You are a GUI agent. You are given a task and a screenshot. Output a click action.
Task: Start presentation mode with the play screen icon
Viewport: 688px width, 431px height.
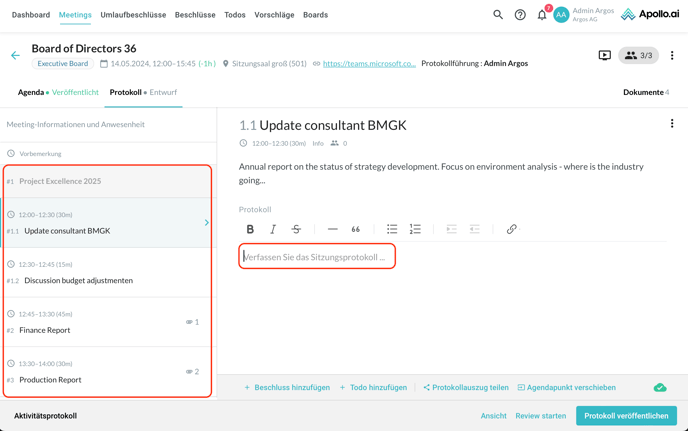tap(605, 56)
